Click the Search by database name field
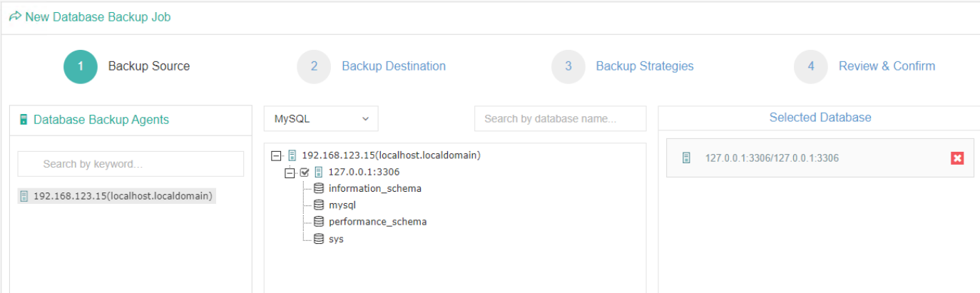Image resolution: width=980 pixels, height=293 pixels. coord(560,119)
